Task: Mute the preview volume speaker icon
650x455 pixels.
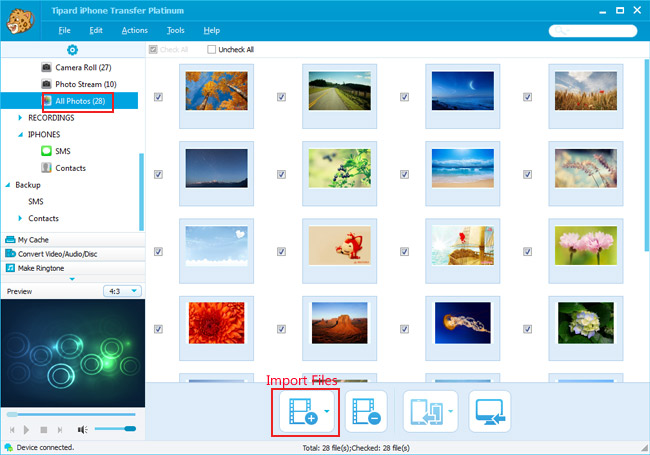Action: tap(82, 430)
